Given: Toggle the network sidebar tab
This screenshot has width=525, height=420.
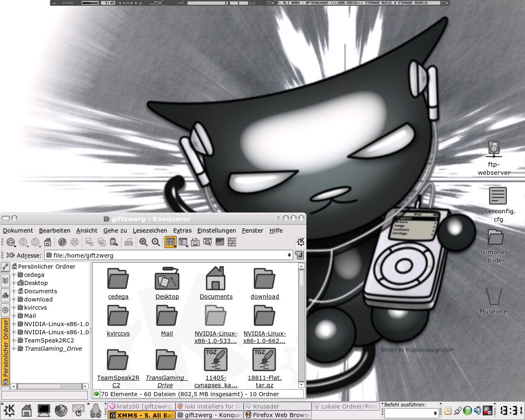Looking at the screenshot, I should coord(5,295).
